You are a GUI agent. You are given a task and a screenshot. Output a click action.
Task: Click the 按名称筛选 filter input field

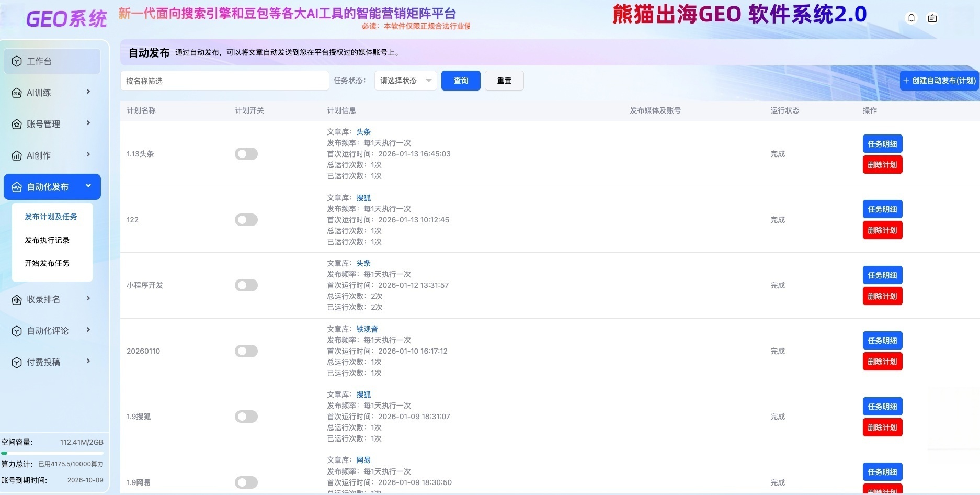(x=224, y=81)
